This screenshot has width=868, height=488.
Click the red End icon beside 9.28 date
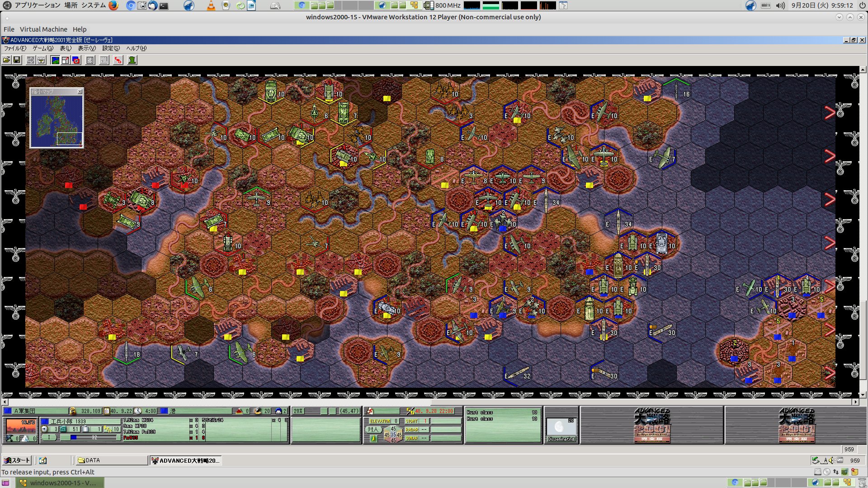[410, 411]
